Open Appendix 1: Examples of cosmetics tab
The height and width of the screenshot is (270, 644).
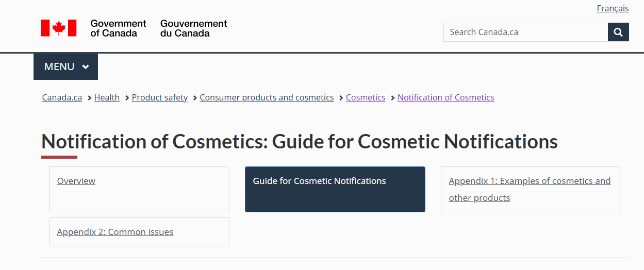click(x=530, y=181)
